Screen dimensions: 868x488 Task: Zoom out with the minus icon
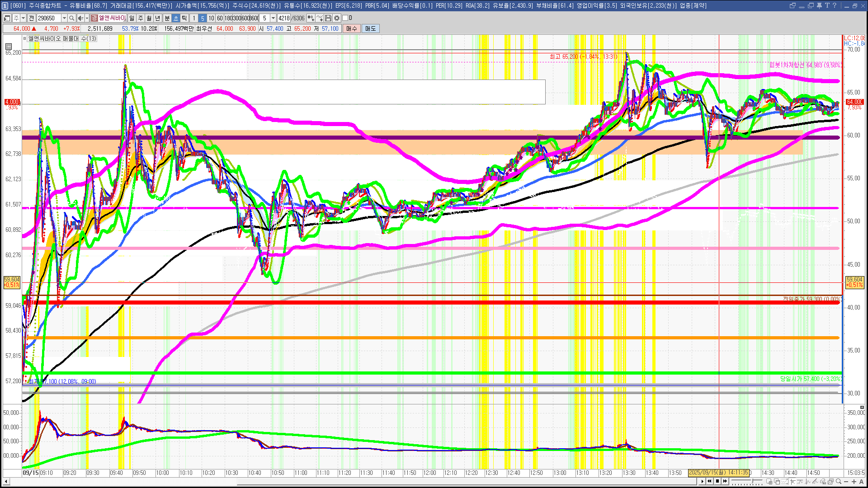click(846, 482)
